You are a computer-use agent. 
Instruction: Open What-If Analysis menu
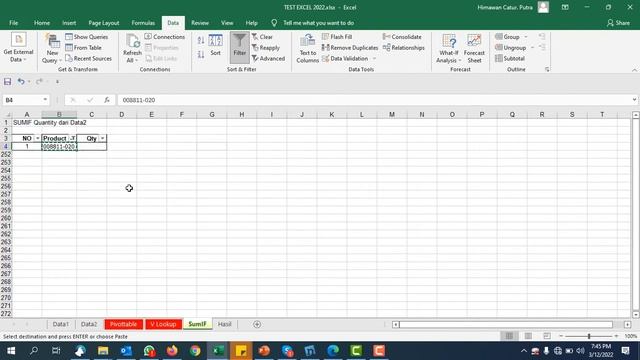449,49
